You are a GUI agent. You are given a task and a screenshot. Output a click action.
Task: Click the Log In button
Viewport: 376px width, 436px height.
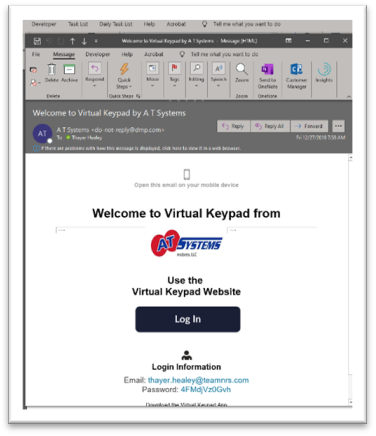188,319
